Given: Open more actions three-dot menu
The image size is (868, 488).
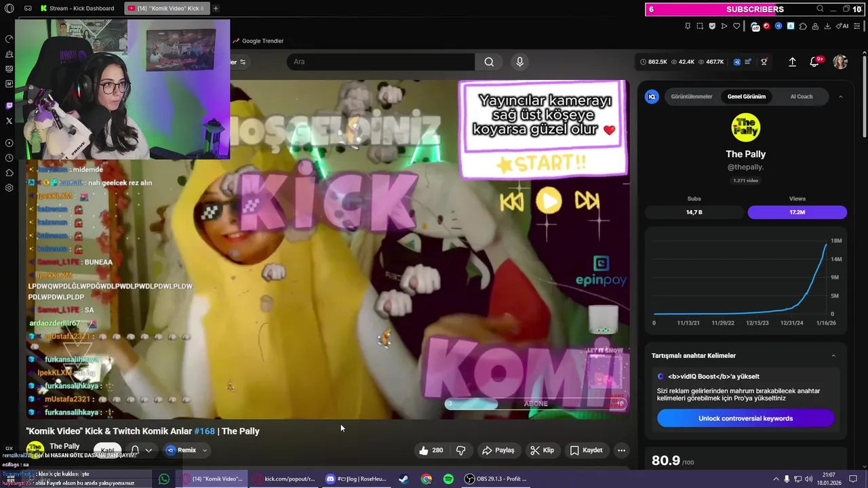Looking at the screenshot, I should tap(621, 450).
